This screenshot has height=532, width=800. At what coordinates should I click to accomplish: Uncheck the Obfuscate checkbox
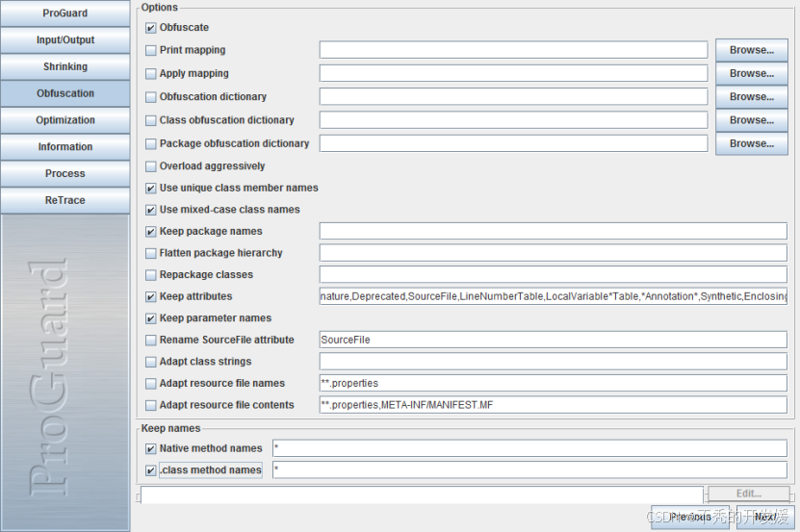(x=150, y=28)
